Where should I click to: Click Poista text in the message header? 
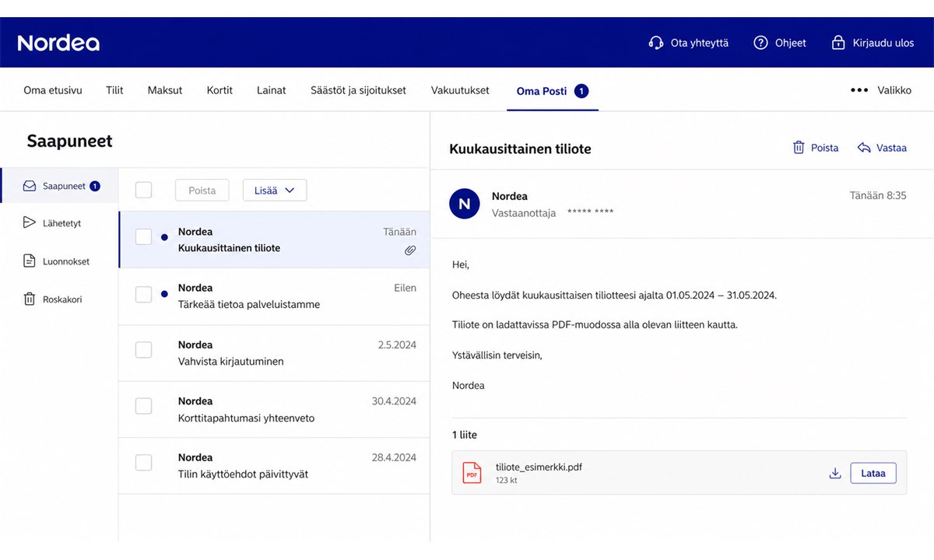tap(825, 148)
